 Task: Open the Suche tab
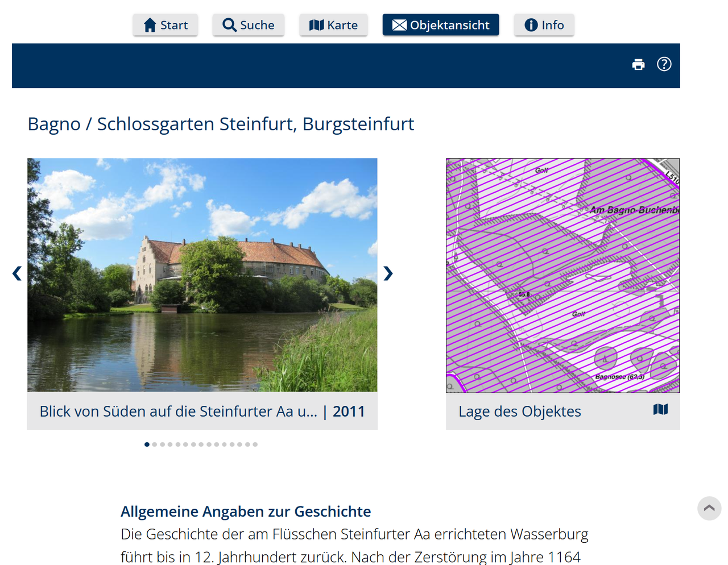pos(249,25)
